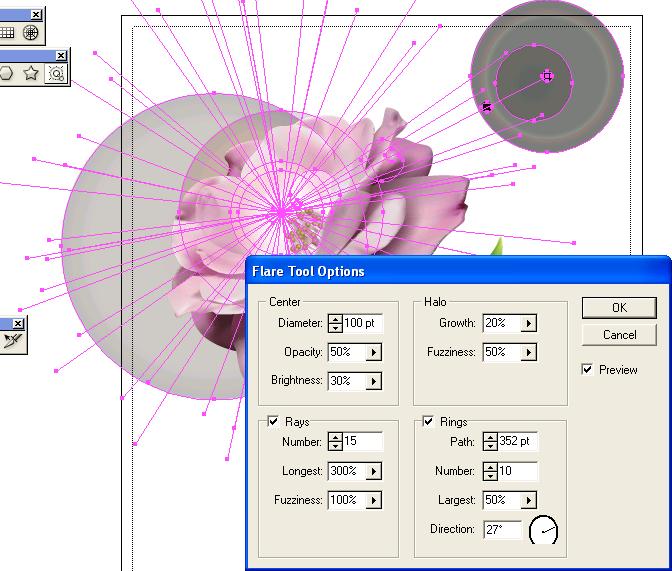Toggle the Rings checkbox
The height and width of the screenshot is (571, 672).
point(428,421)
